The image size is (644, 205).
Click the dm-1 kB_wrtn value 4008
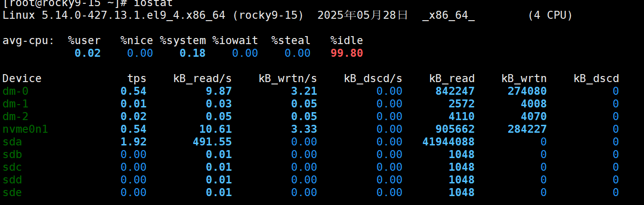click(534, 104)
